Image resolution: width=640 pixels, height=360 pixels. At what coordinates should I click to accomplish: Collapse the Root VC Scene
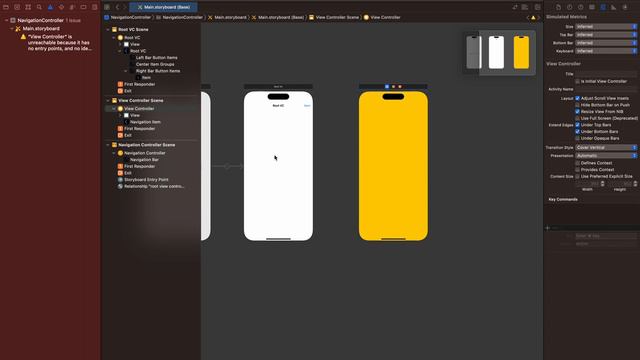point(108,29)
